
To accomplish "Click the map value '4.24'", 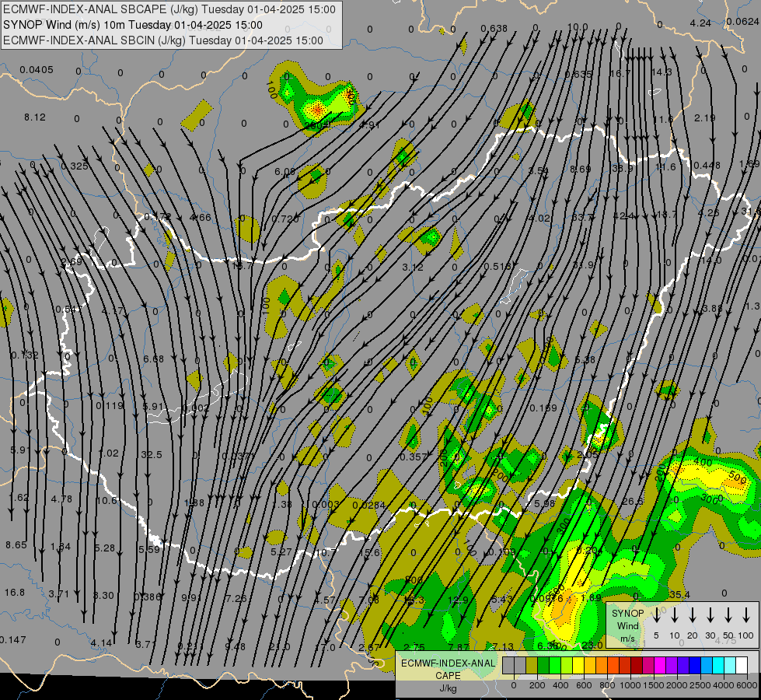I will 700,23.
